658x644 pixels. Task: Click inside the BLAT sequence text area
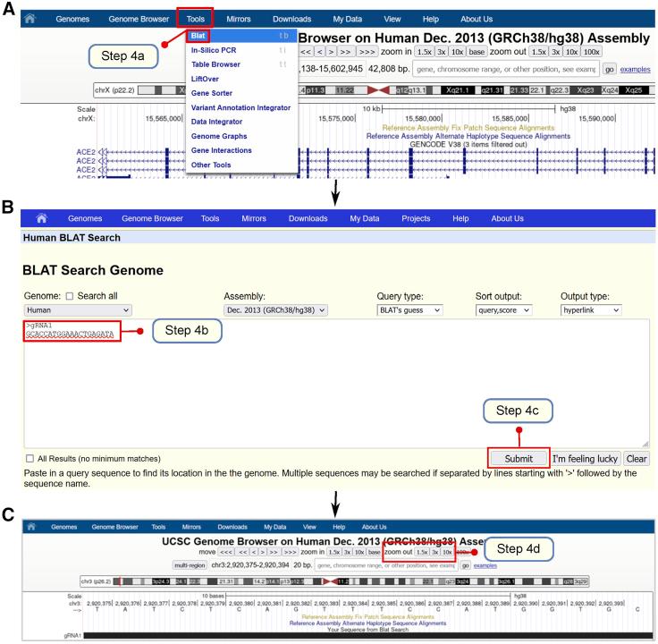tap(336, 384)
